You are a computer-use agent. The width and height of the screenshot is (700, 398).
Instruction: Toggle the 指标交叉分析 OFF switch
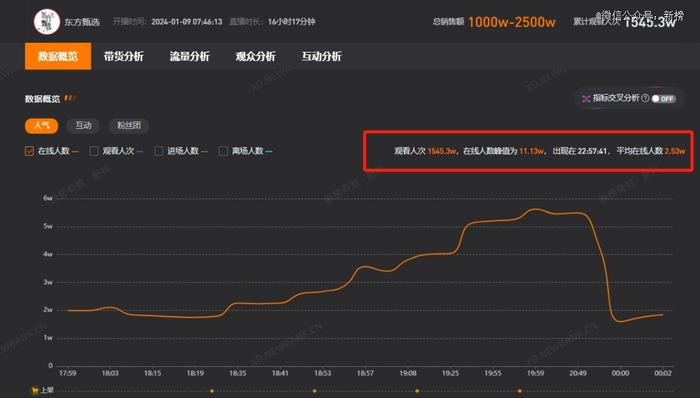[663, 99]
